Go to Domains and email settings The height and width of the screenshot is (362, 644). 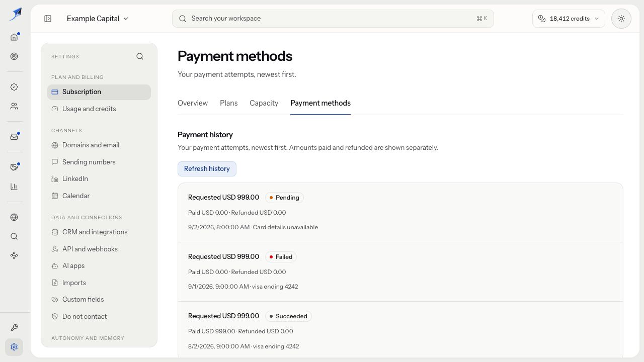99,145
